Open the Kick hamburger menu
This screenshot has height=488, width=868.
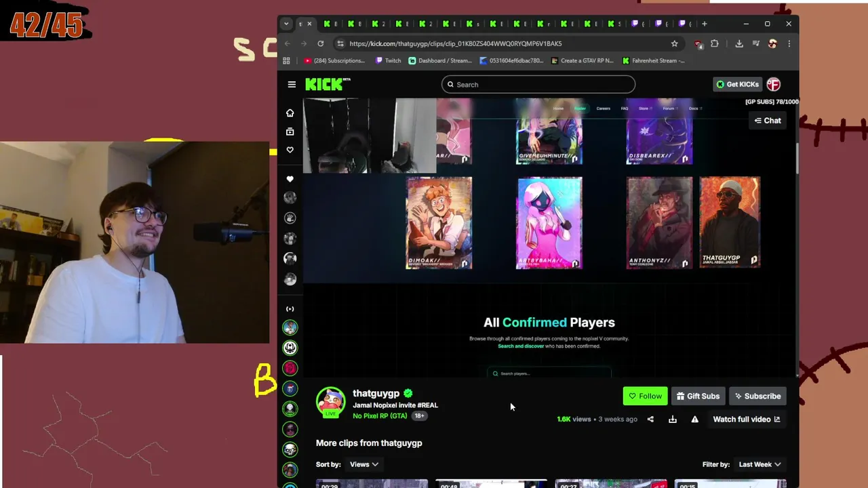tap(292, 85)
